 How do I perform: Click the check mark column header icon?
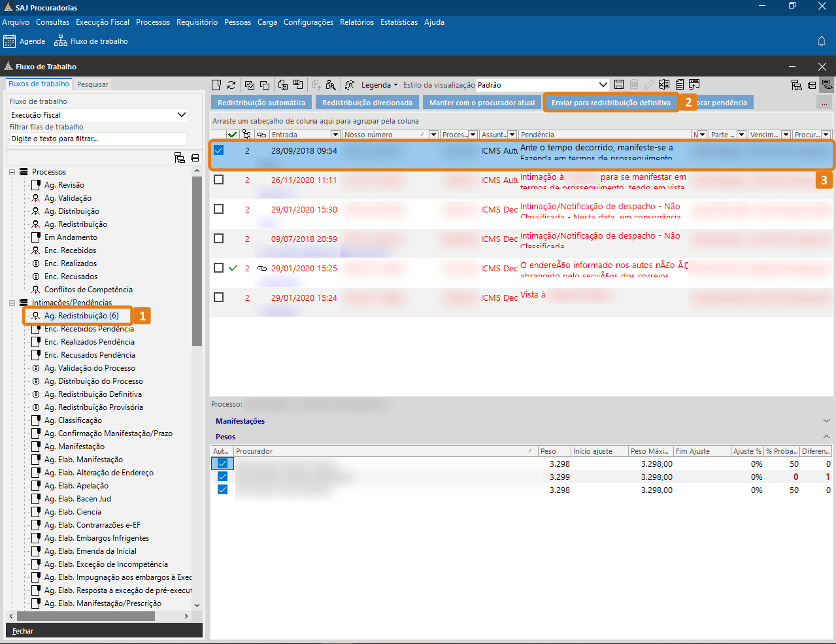233,135
